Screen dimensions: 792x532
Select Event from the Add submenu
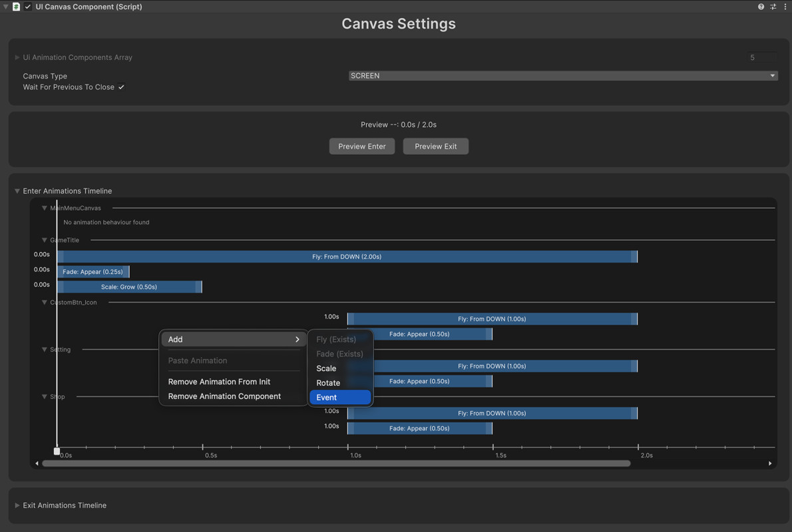pos(340,397)
